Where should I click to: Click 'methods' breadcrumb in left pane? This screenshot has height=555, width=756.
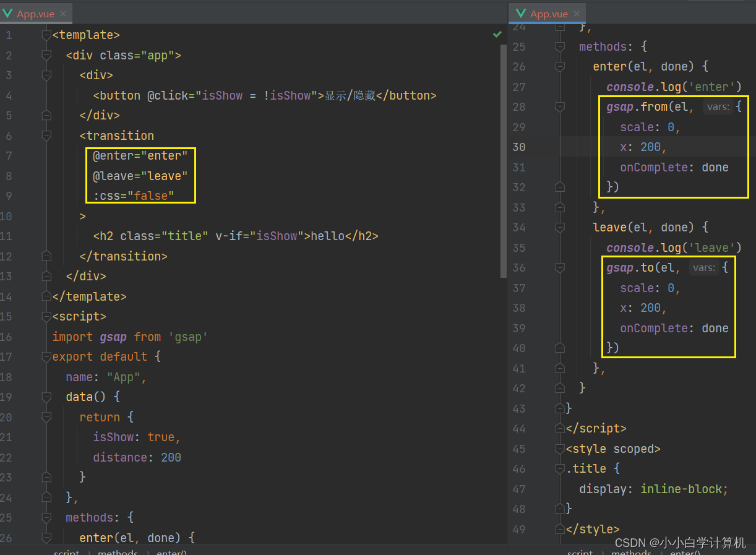118,551
